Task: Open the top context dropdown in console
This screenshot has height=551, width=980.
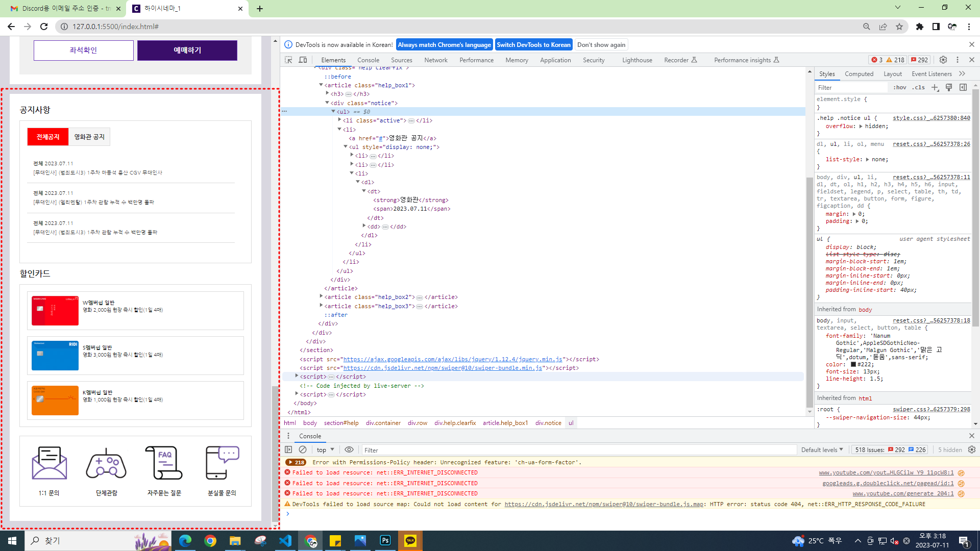Action: pyautogui.click(x=325, y=449)
